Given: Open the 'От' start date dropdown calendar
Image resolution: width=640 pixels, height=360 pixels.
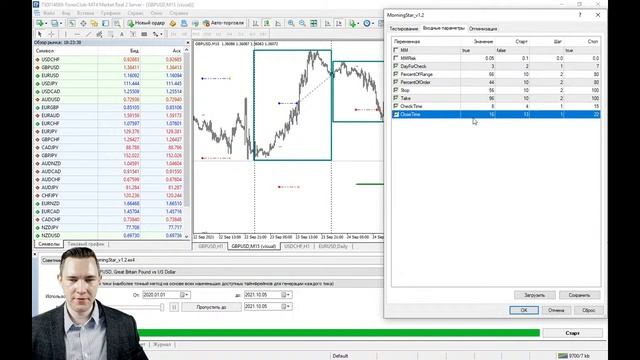Looking at the screenshot, I should 184,295.
